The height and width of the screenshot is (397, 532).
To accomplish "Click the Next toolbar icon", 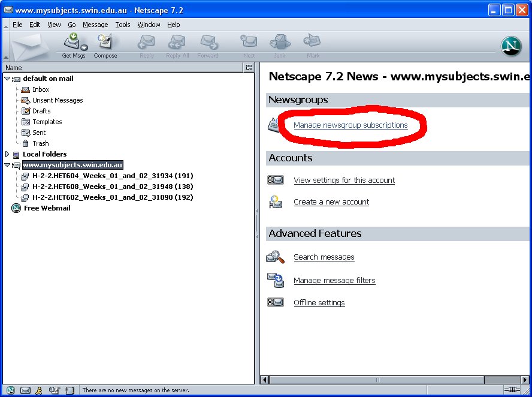I will pyautogui.click(x=249, y=41).
